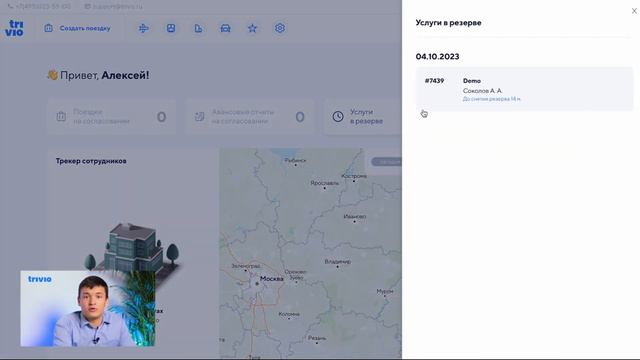Open the flights airplane icon
Viewport: 640px width, 360px height.
click(143, 28)
